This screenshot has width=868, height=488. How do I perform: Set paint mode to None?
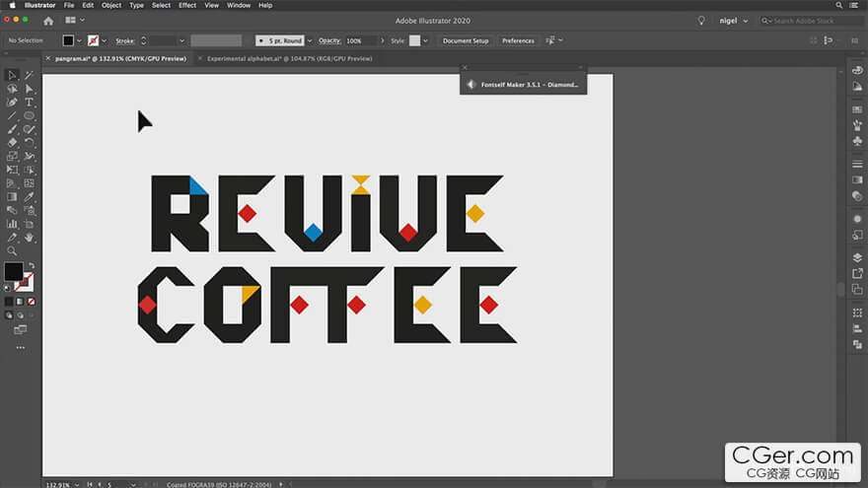32,302
